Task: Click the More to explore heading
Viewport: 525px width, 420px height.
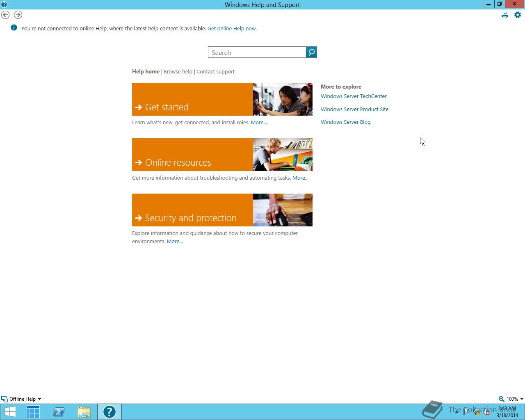Action: [341, 87]
